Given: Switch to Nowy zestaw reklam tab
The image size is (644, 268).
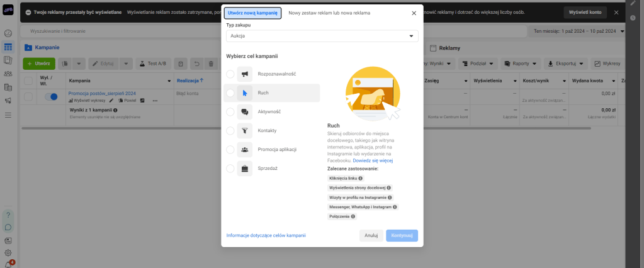Looking at the screenshot, I should 329,13.
